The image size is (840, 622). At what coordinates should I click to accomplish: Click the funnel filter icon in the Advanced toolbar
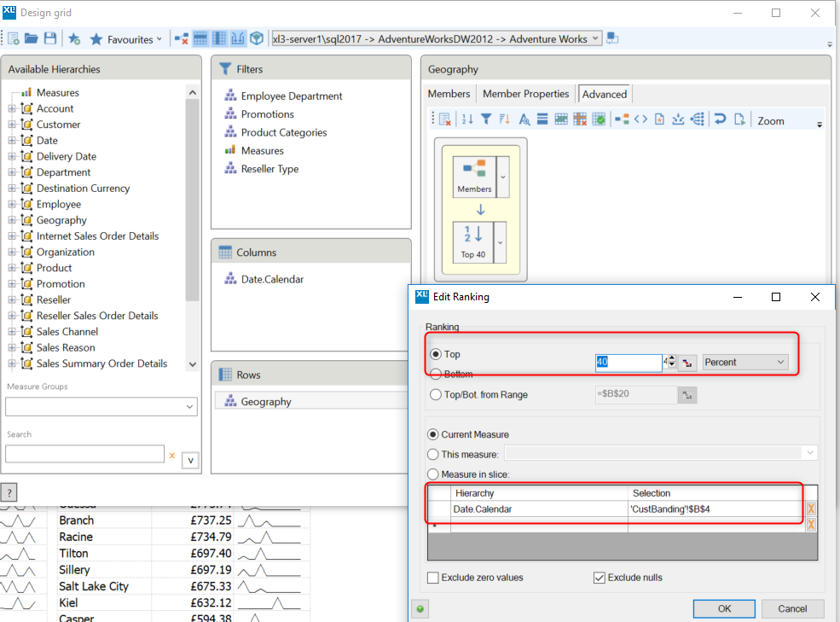click(x=485, y=119)
